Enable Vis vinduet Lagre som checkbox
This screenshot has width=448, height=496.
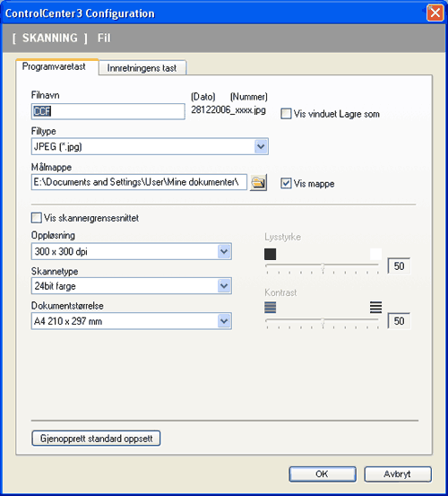click(286, 114)
